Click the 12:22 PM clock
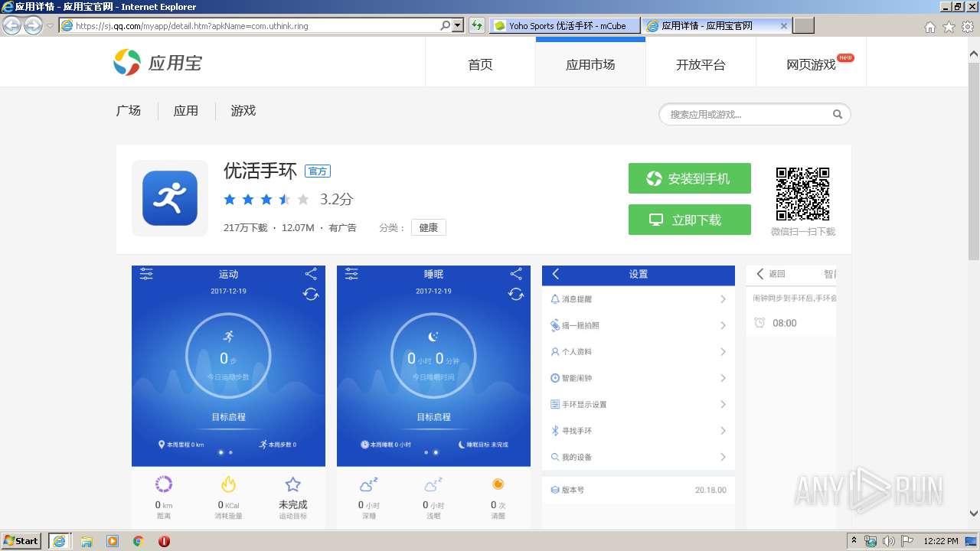 coord(941,541)
